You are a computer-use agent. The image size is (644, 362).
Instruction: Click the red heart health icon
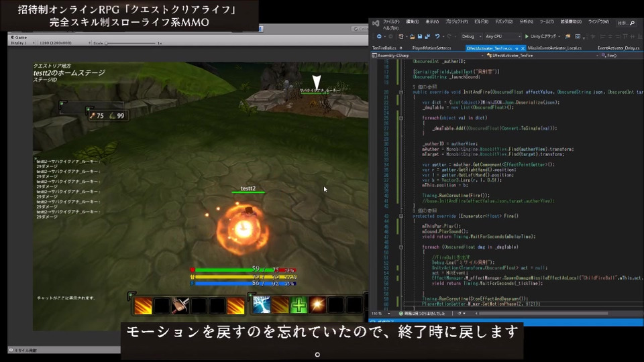[x=193, y=269]
